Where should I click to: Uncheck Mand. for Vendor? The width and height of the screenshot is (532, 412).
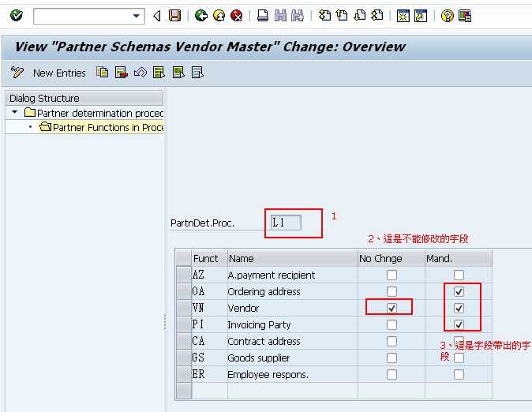click(x=459, y=308)
